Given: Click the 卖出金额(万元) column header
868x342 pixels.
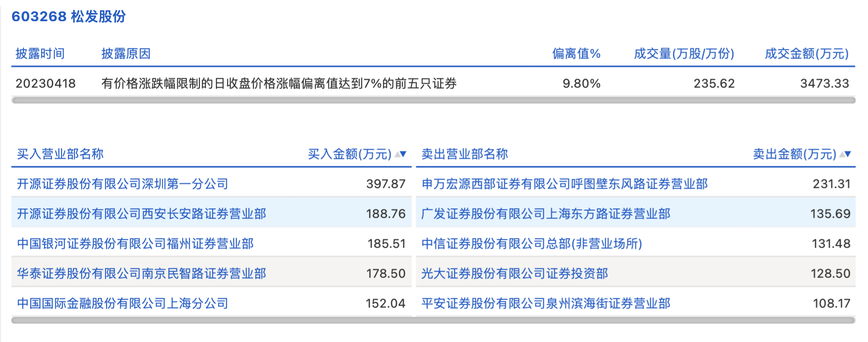Looking at the screenshot, I should pos(794,154).
